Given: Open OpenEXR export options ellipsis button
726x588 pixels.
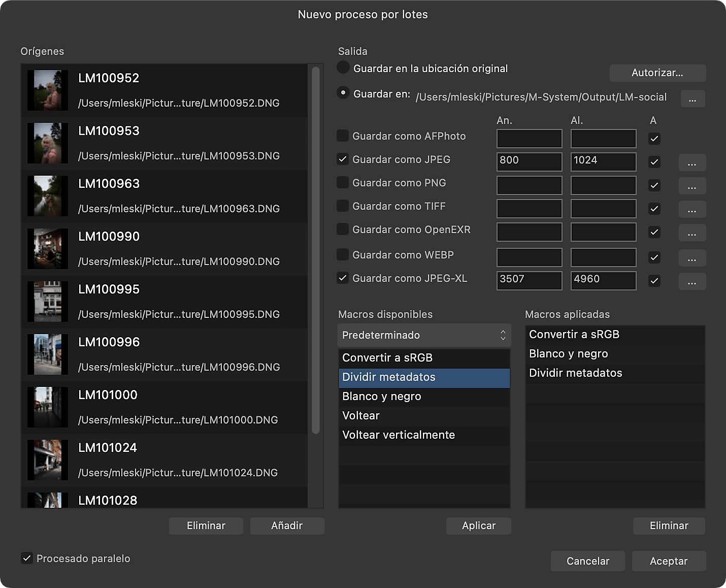Looking at the screenshot, I should coord(692,233).
